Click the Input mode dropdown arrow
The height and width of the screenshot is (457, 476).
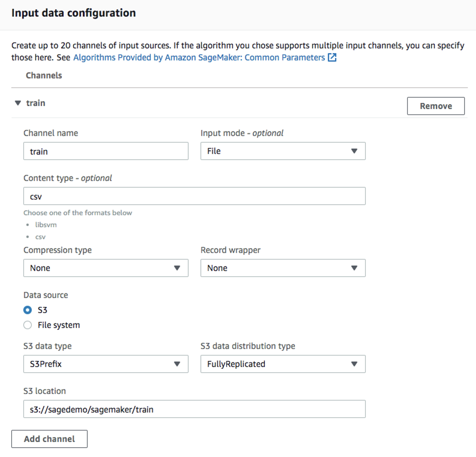tap(354, 151)
